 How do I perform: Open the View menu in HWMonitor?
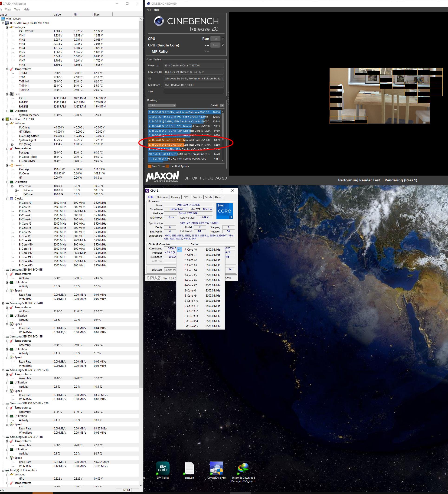[x=8, y=10]
